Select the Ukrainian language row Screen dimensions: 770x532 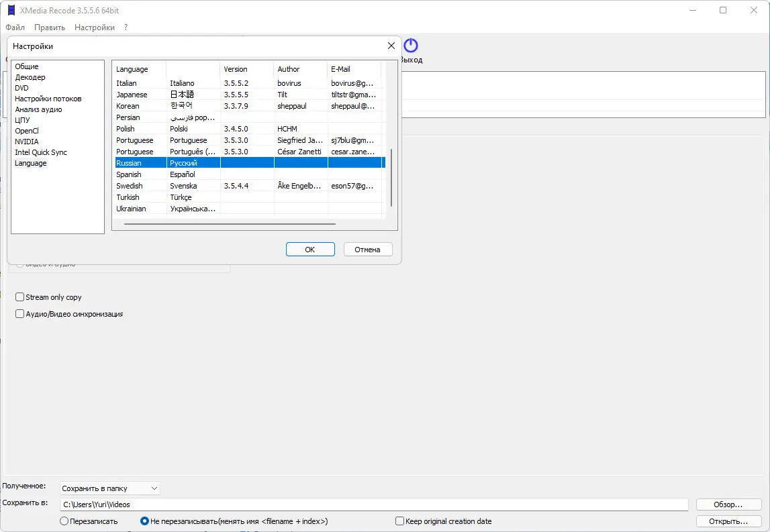point(248,209)
